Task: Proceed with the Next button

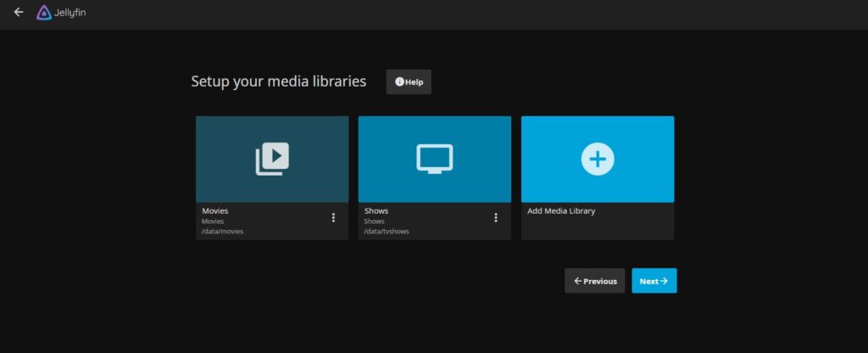Action: (654, 281)
